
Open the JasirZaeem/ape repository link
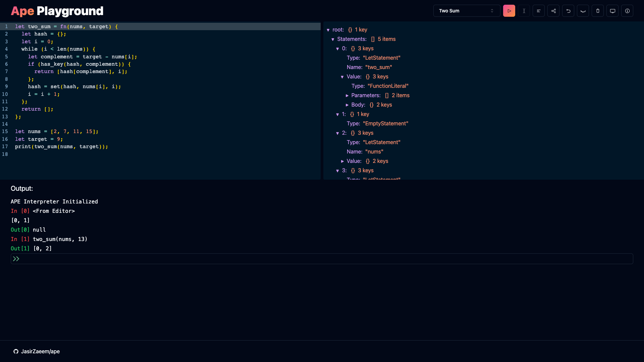tap(40, 351)
